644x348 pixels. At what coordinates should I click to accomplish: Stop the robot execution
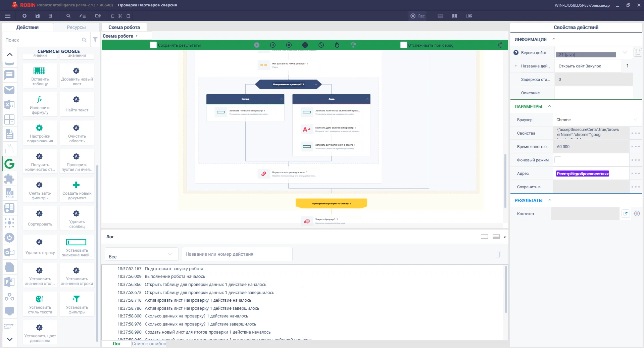(x=289, y=45)
